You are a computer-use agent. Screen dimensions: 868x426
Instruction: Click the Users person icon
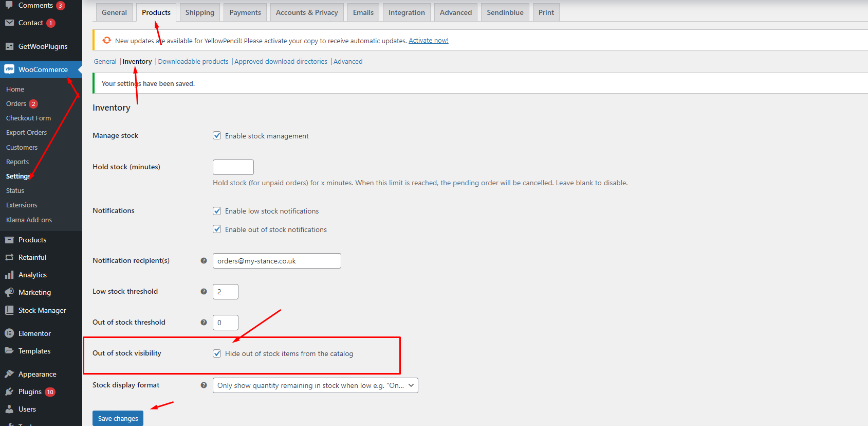(9, 409)
